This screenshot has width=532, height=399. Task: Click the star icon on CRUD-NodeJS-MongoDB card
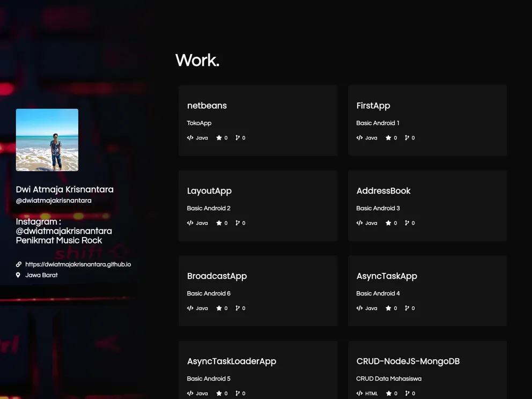389,394
